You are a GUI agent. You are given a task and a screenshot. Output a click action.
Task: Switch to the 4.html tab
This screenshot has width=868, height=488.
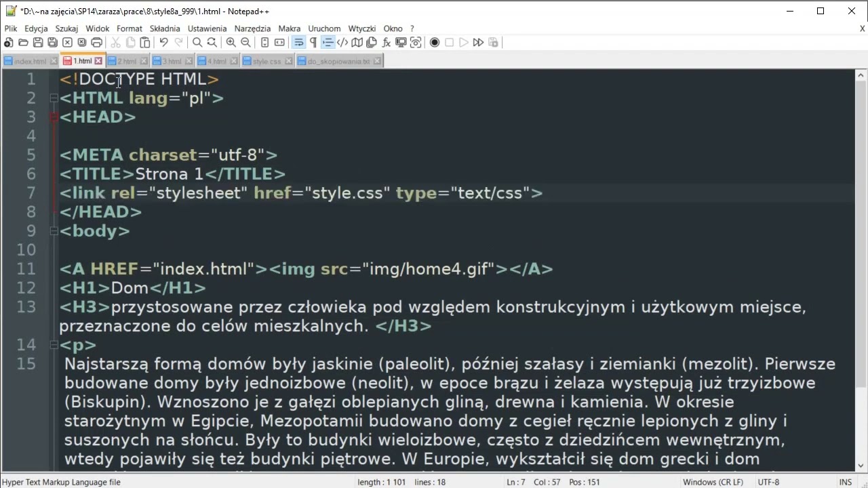tap(216, 61)
